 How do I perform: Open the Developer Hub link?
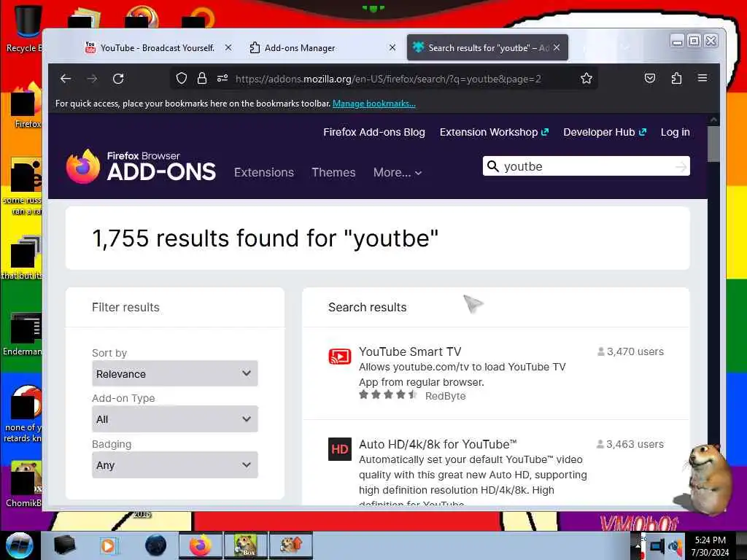tap(605, 133)
